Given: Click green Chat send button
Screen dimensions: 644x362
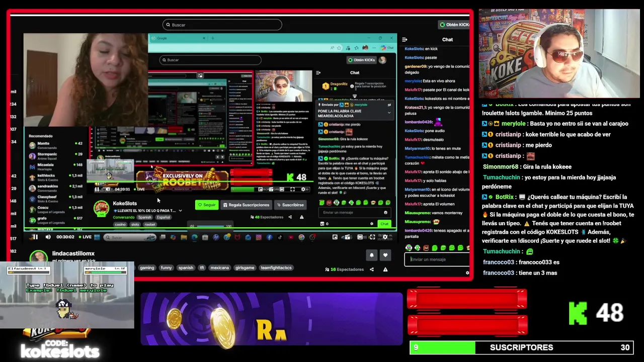Looking at the screenshot, I should click(x=384, y=224).
